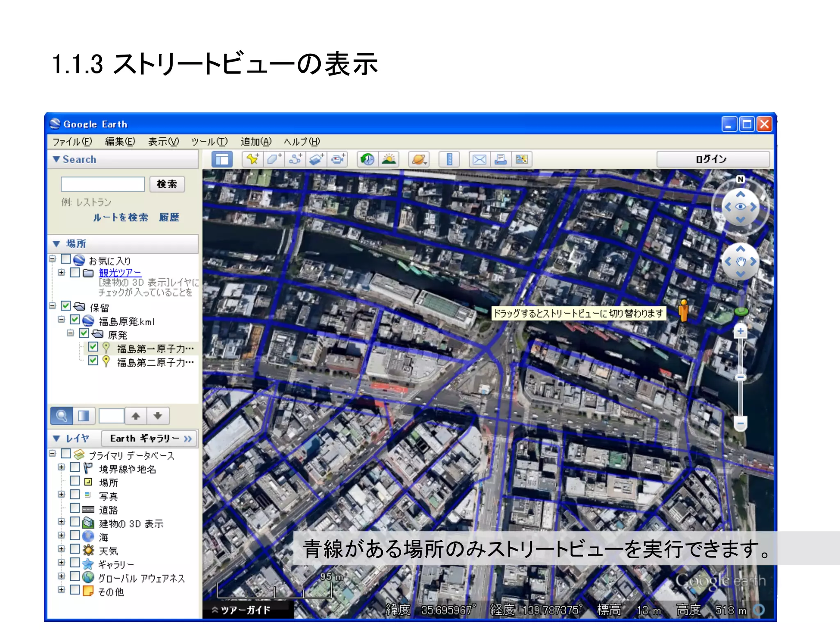The height and width of the screenshot is (630, 840).
Task: Collapse the レイヤ panel triangle
Action: coord(57,438)
